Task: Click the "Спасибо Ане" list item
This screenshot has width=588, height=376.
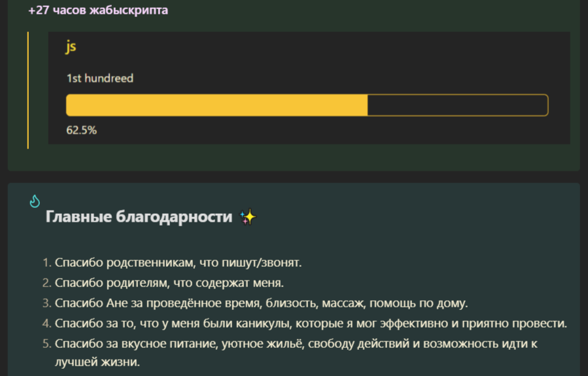Action: pyautogui.click(x=262, y=303)
